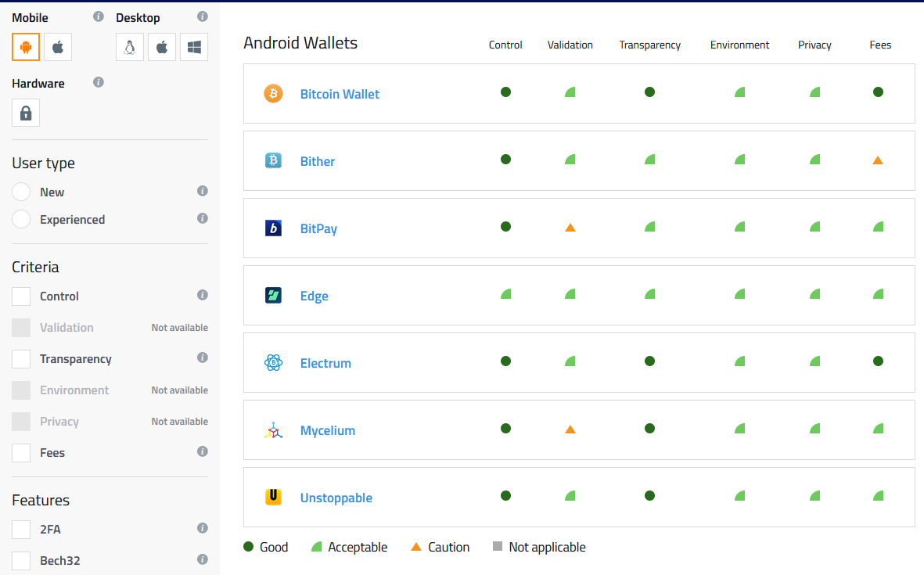
Task: Show info for 2FA feature
Action: [203, 528]
